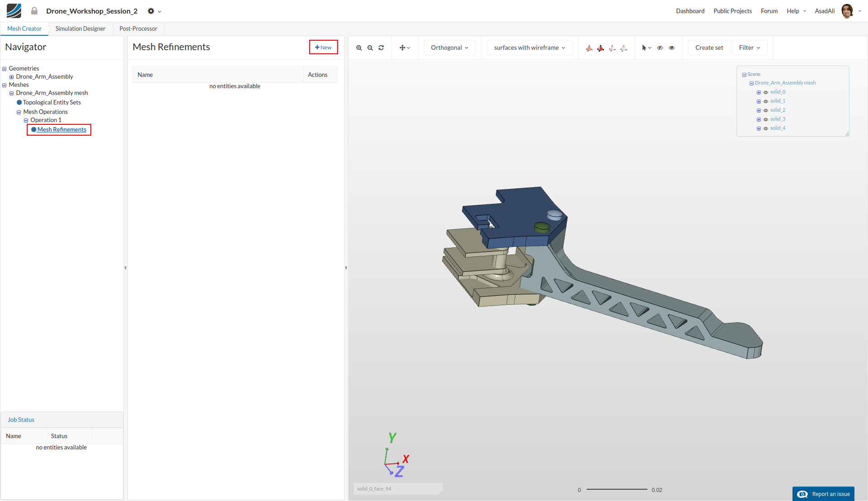The image size is (868, 501).
Task: Open the move/pan arrows tool menu
Action: pos(405,47)
